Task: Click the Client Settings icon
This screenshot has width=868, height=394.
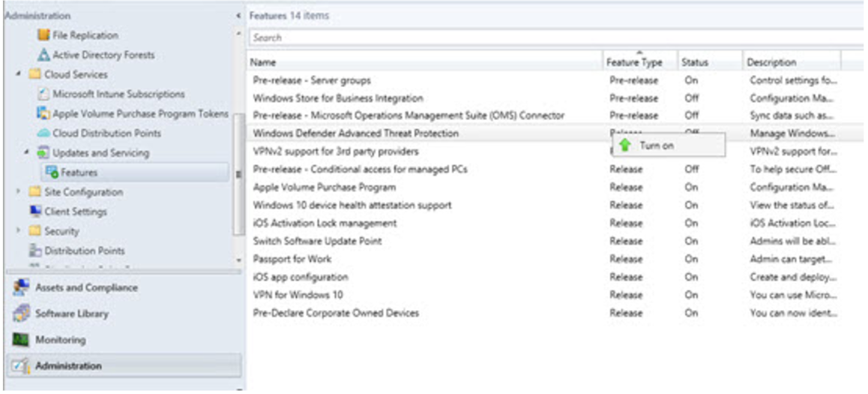Action: (x=34, y=212)
